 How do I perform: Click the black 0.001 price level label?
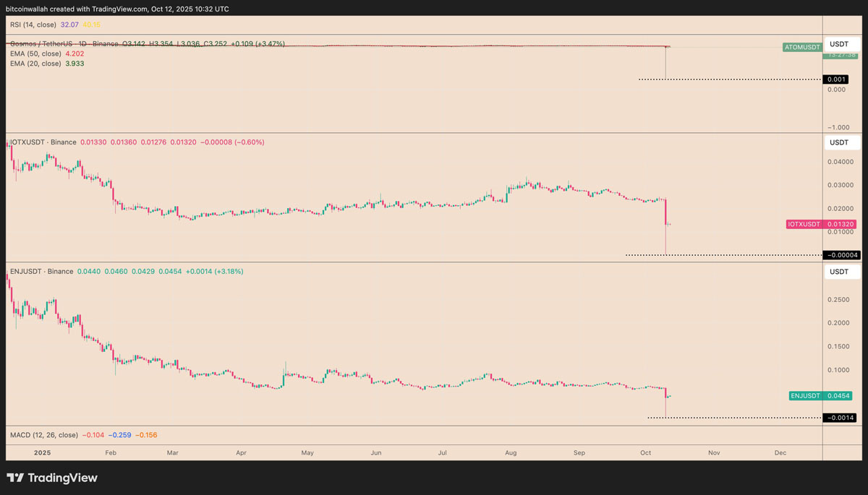coord(835,79)
